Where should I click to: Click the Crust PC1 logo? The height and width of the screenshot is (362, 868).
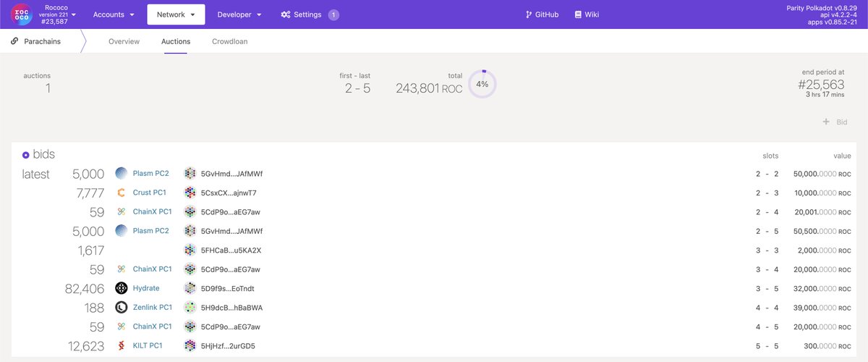click(122, 193)
